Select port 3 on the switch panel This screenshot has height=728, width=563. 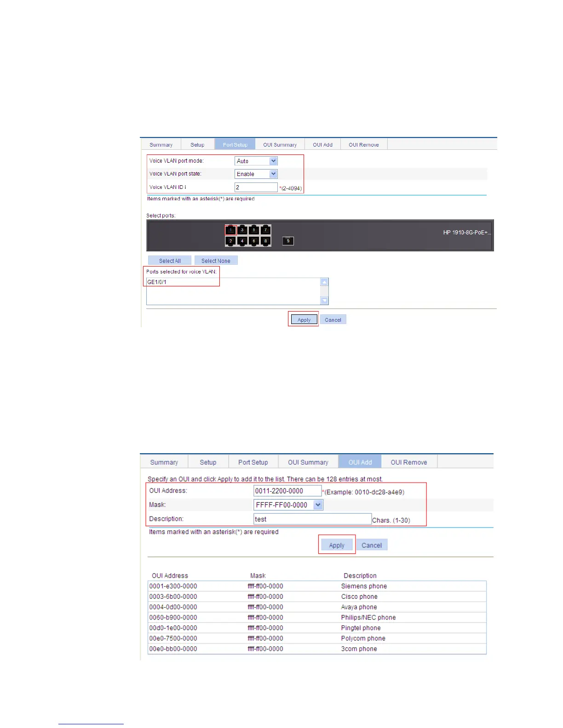click(242, 230)
